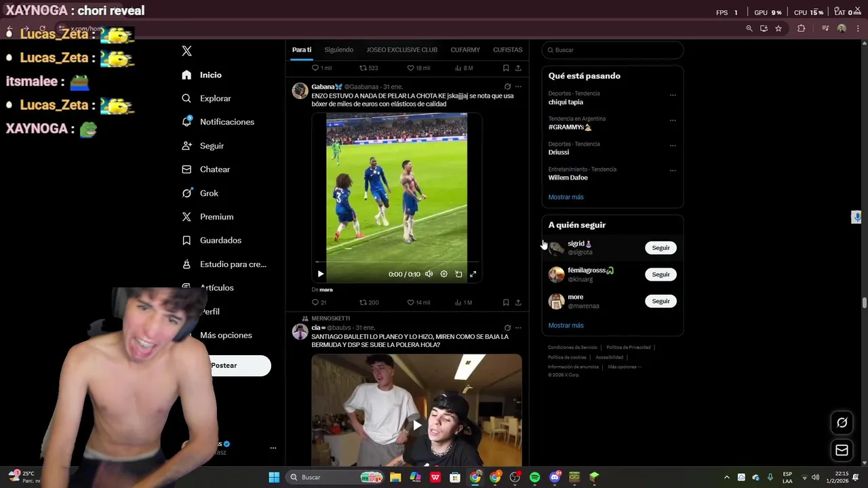The width and height of the screenshot is (868, 488).
Task: Open options for the Driussi trend
Action: [673, 145]
